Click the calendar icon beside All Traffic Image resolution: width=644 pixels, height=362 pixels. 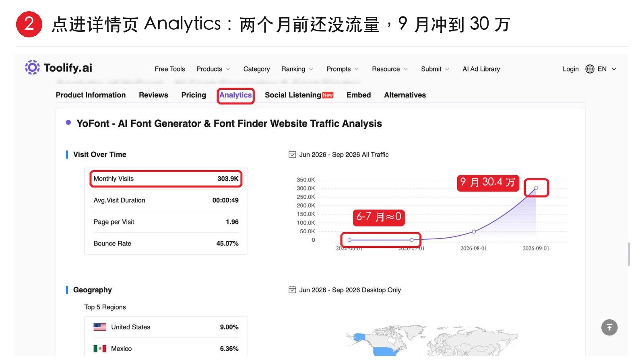(x=292, y=154)
